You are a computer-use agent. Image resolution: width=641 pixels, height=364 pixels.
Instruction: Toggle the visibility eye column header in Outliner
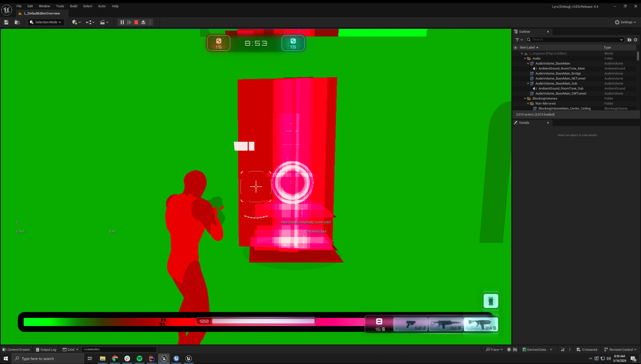(516, 48)
